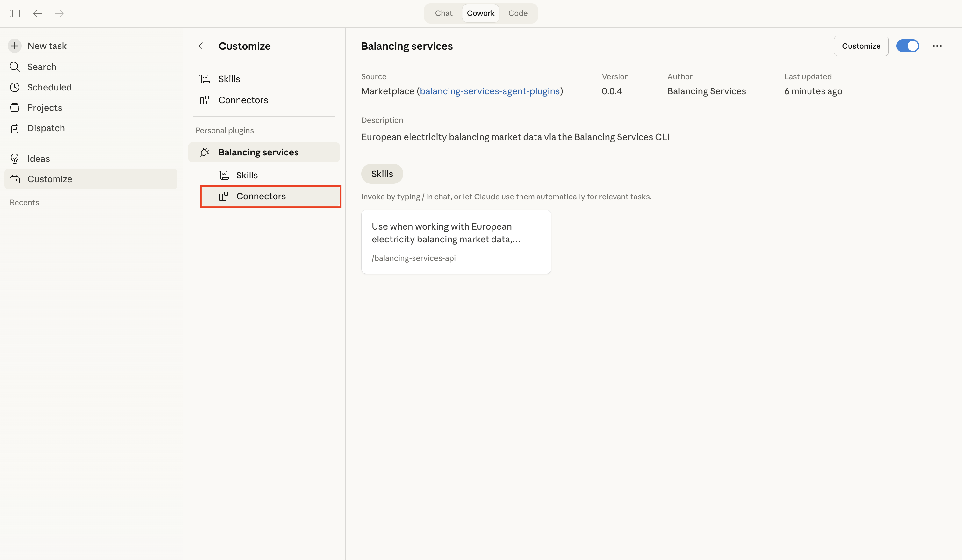The height and width of the screenshot is (560, 962).
Task: Click the Customize button for Balancing services
Action: (861, 46)
